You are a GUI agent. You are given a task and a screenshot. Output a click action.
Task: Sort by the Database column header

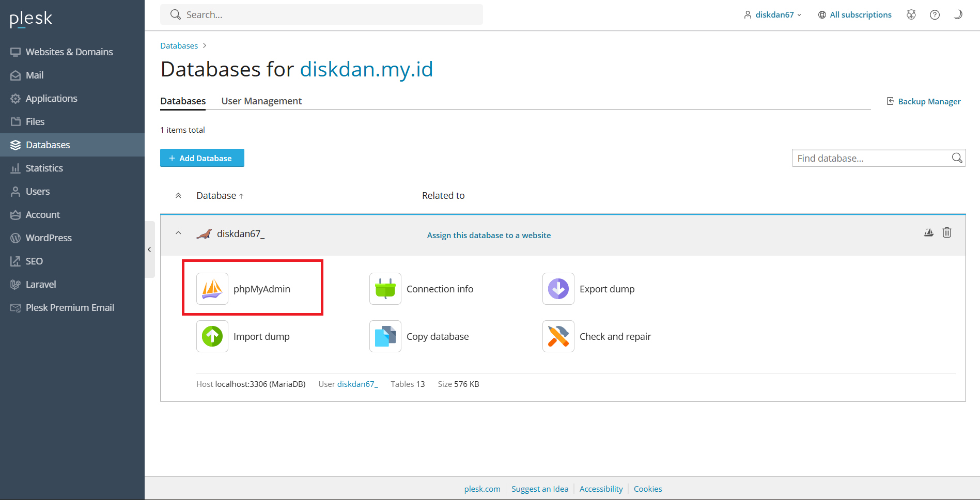(x=216, y=196)
